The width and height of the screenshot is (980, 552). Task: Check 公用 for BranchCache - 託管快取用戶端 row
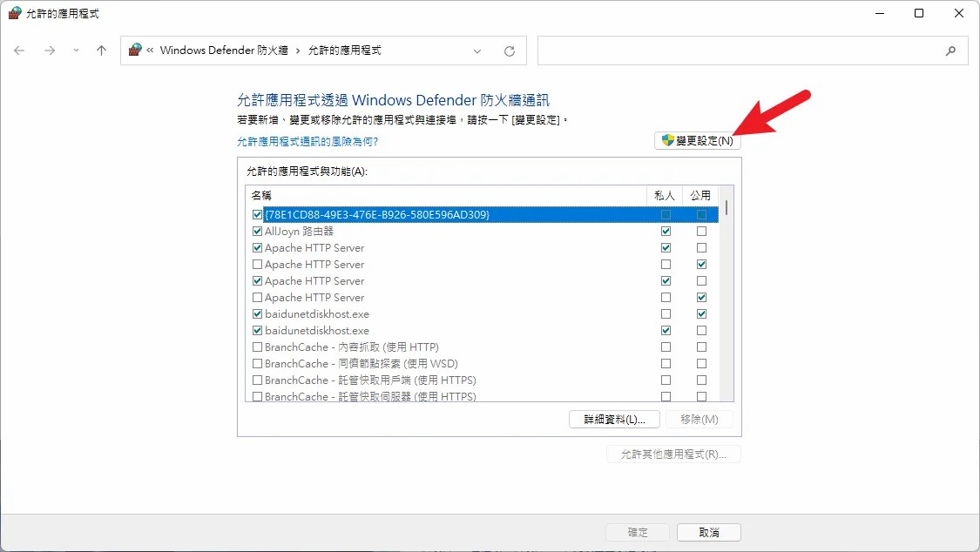tap(701, 380)
